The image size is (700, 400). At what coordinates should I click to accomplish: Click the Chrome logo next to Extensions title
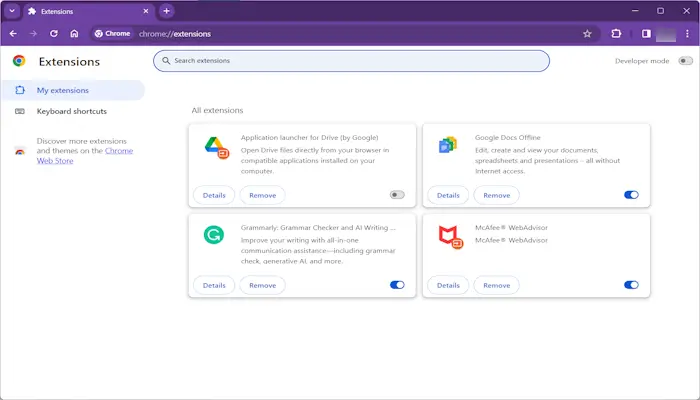19,61
